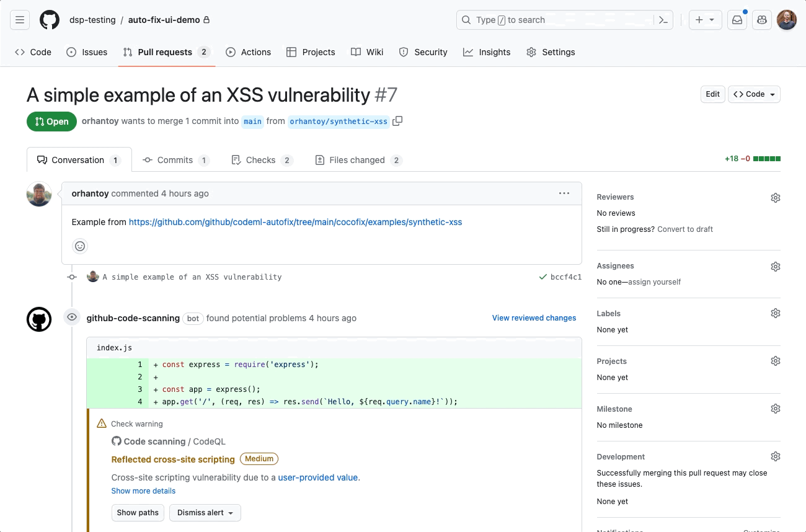Open the Insights tab
Viewport: 806px width, 532px height.
487,52
